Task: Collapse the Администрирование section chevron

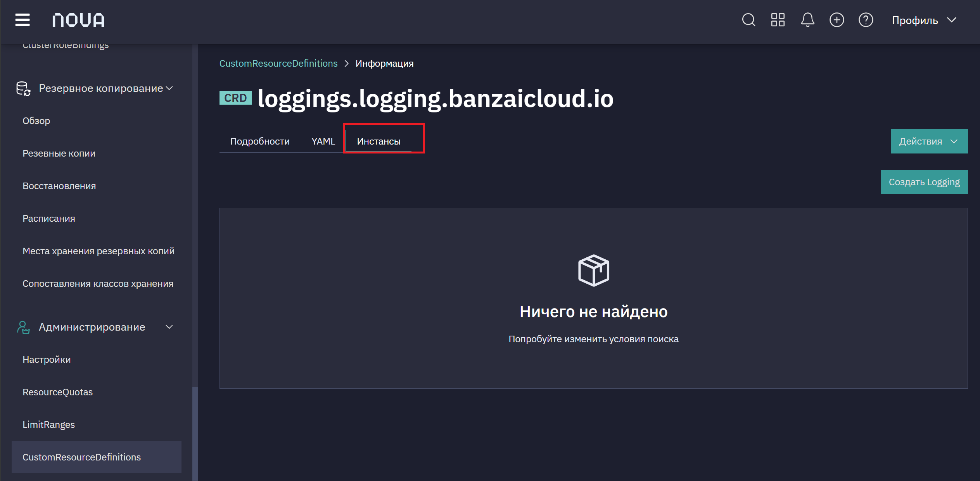Action: tap(169, 327)
